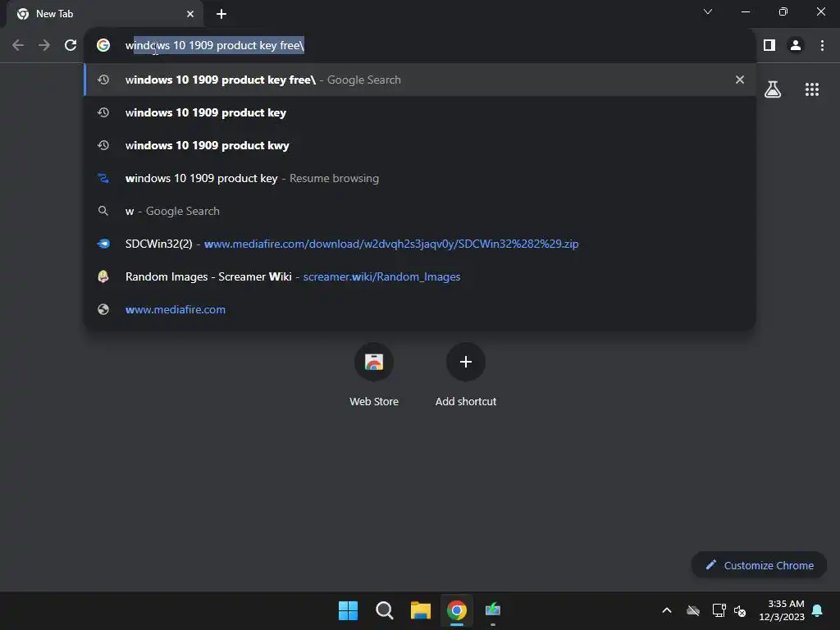Viewport: 840px width, 630px height.
Task: Reload the current page
Action: (x=71, y=46)
